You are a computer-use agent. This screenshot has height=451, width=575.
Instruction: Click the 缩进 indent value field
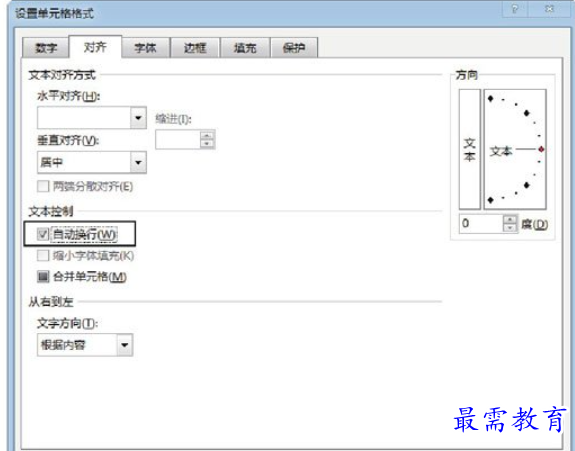tap(178, 139)
